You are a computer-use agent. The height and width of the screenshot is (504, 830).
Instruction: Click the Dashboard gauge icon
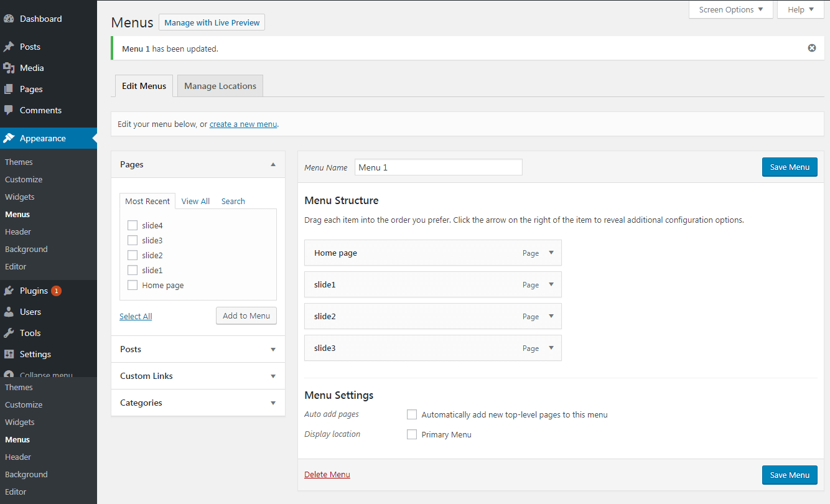(9, 19)
